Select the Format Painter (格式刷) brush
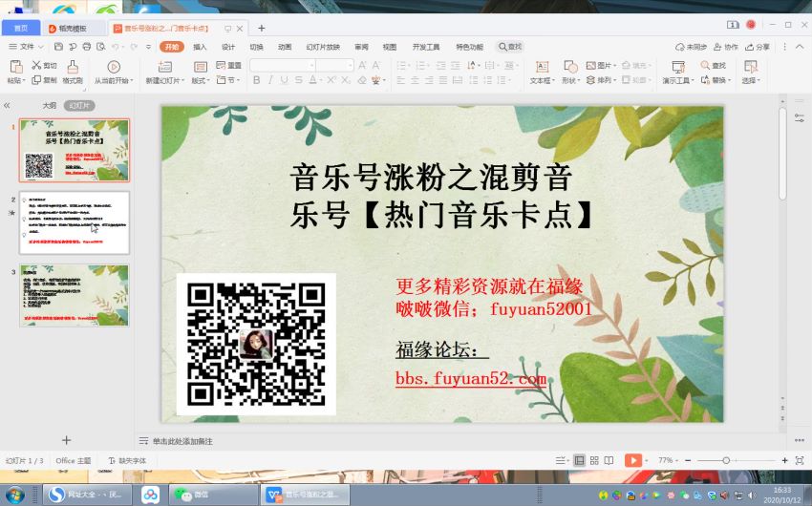The height and width of the screenshot is (506, 812). [73, 67]
